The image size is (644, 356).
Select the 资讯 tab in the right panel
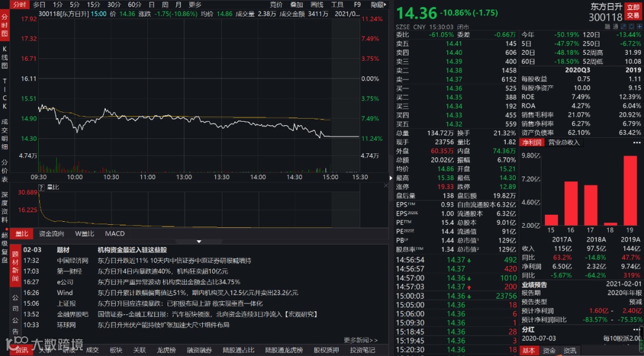[569, 351]
